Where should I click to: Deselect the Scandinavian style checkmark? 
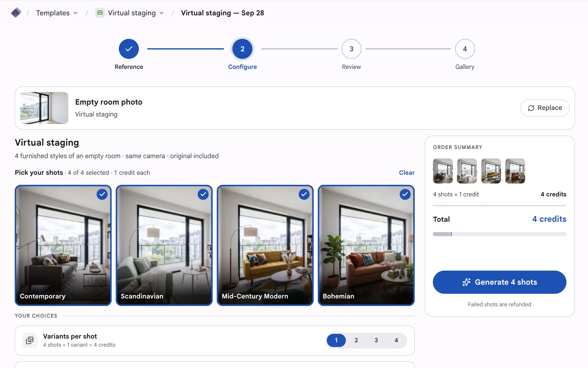[x=203, y=194]
